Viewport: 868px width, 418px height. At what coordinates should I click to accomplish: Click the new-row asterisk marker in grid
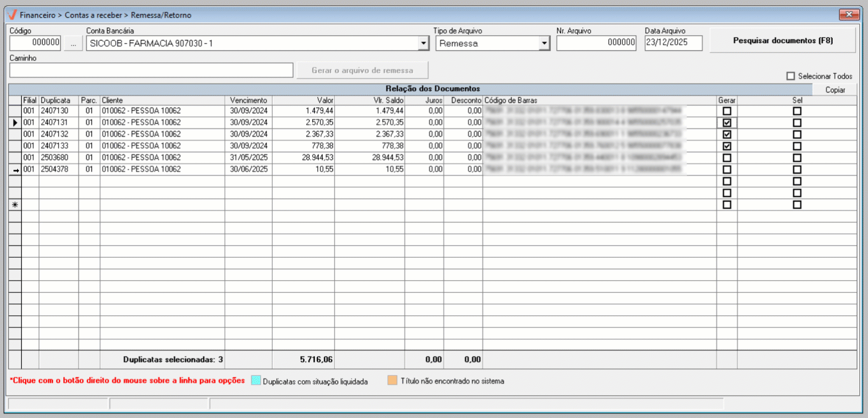pyautogui.click(x=15, y=205)
